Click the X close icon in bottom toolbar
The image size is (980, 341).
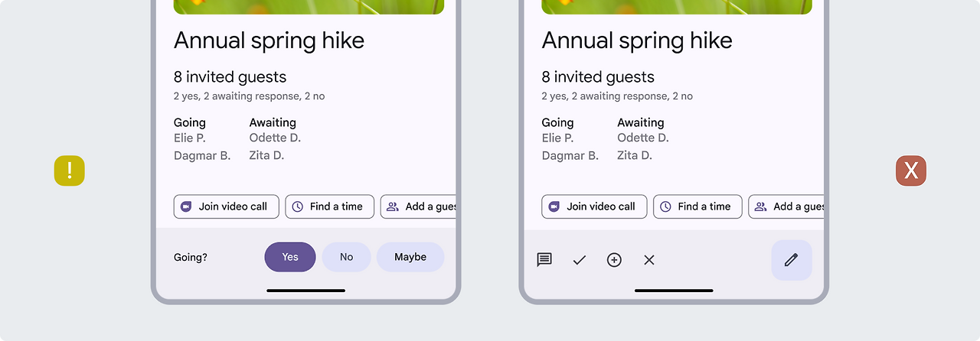[649, 260]
